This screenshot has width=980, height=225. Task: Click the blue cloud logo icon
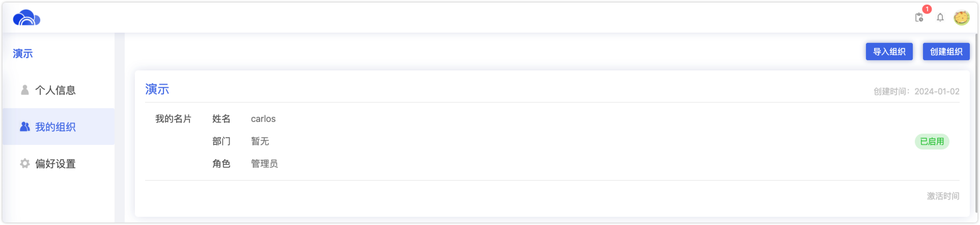[26, 18]
